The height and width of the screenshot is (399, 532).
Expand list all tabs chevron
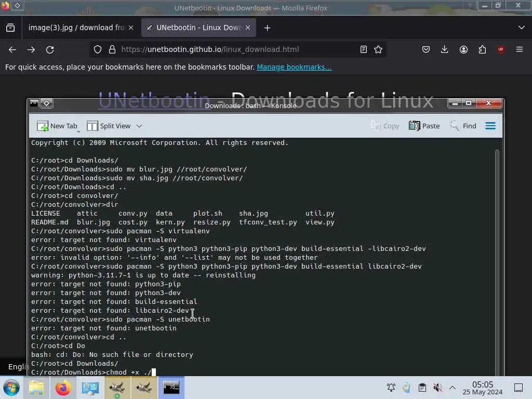click(x=522, y=28)
